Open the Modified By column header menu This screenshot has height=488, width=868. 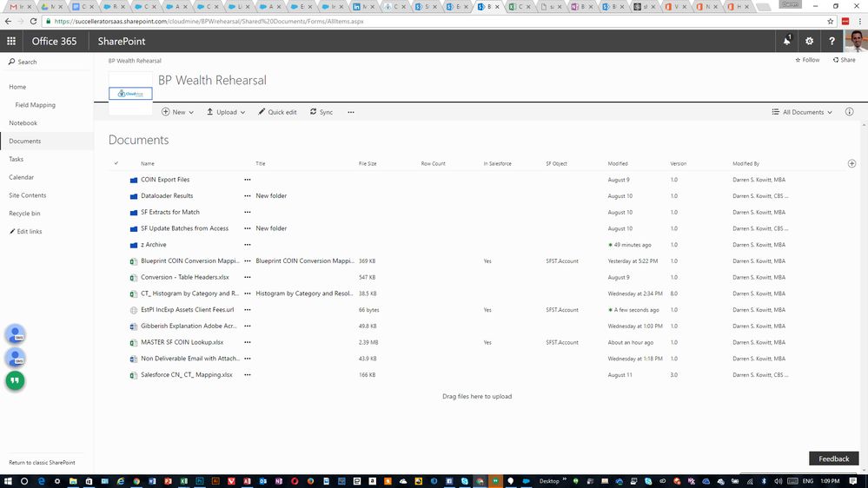pos(745,164)
